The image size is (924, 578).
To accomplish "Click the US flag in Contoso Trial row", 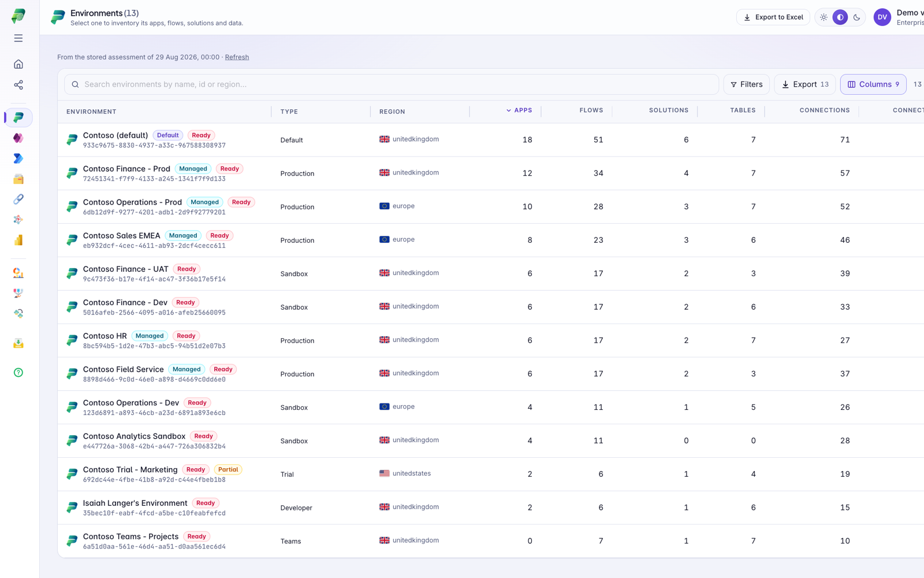I will [x=385, y=473].
